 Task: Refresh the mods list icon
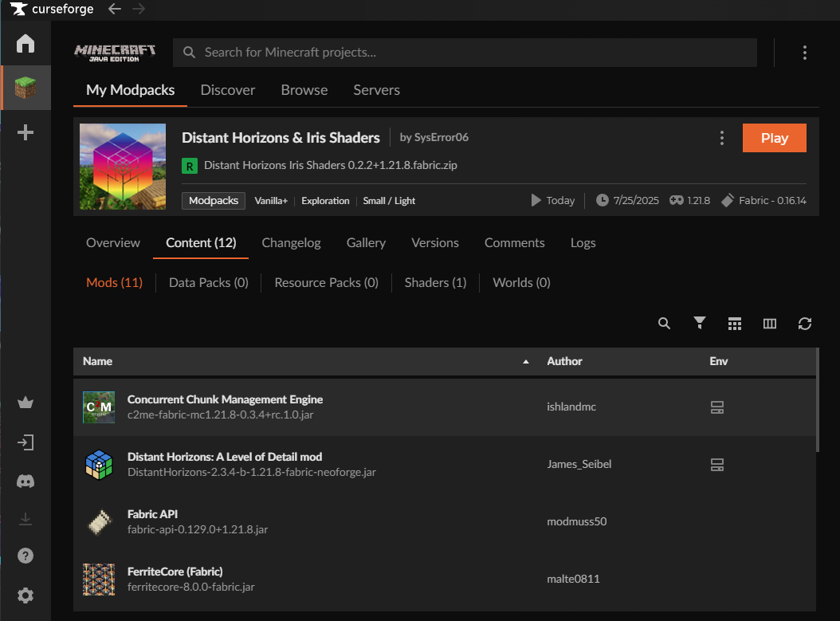click(x=805, y=323)
